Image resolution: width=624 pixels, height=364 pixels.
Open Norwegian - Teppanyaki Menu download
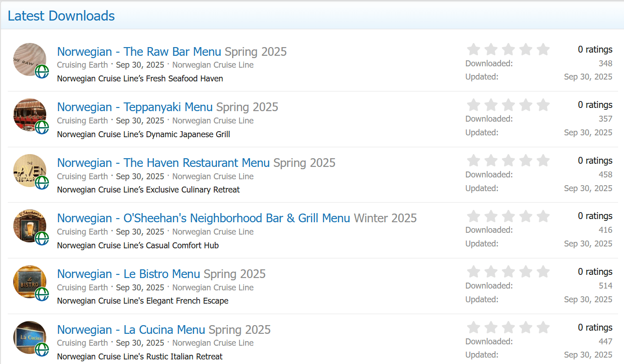(x=135, y=107)
